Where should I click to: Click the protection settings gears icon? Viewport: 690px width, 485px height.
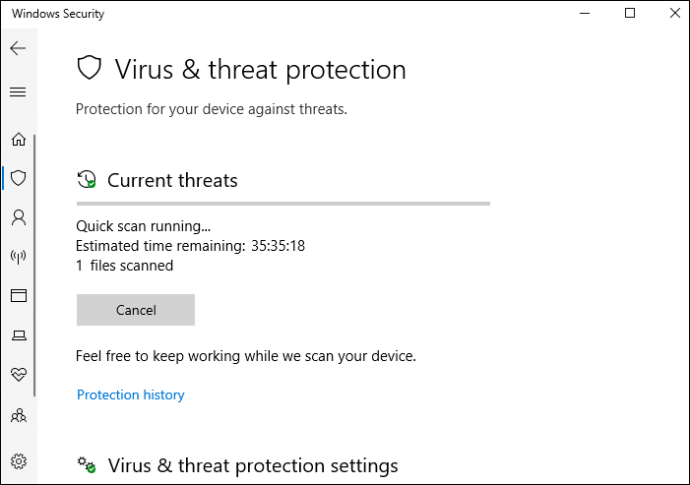point(87,465)
